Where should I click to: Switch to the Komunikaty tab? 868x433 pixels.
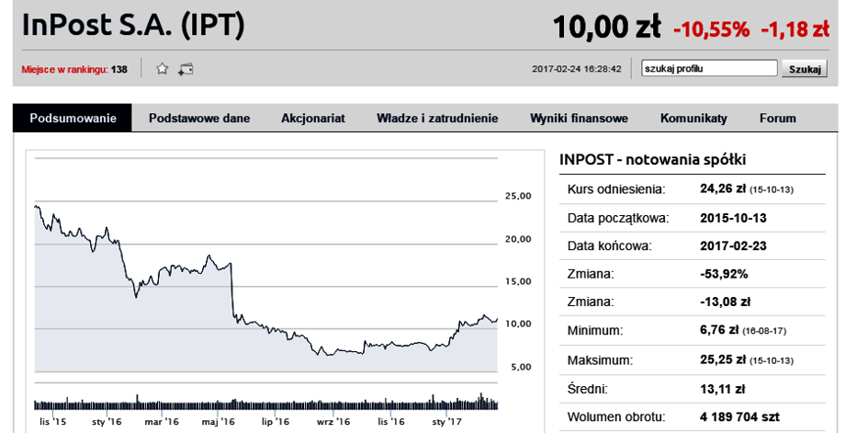pyautogui.click(x=693, y=118)
